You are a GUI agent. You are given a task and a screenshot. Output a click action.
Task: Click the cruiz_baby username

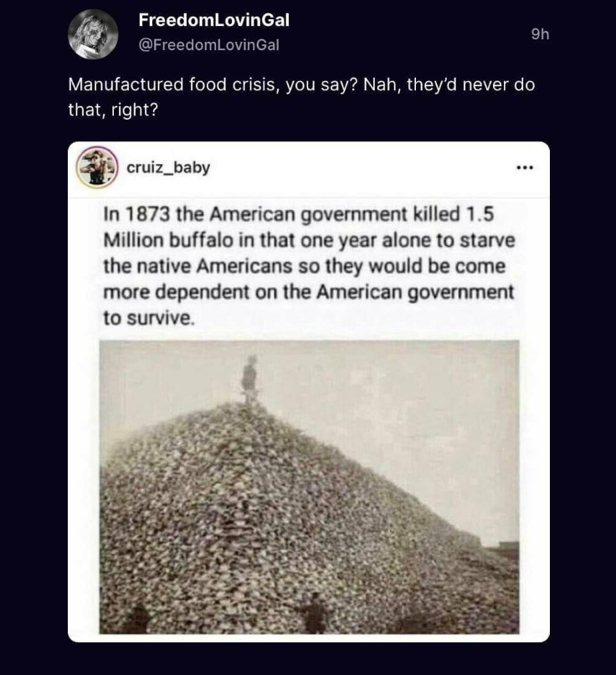[x=168, y=167]
